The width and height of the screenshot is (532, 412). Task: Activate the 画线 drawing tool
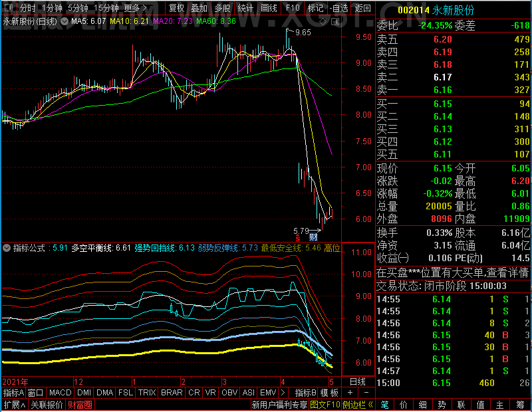(269, 8)
